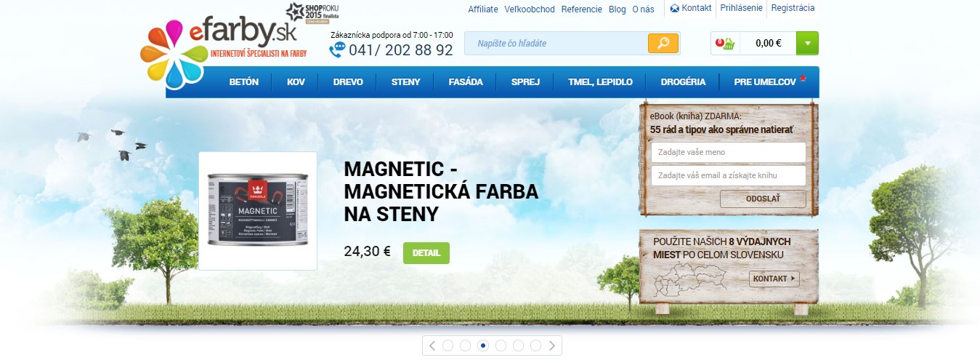This screenshot has height=363, width=980.
Task: Open the DREVO category menu
Action: (x=348, y=82)
